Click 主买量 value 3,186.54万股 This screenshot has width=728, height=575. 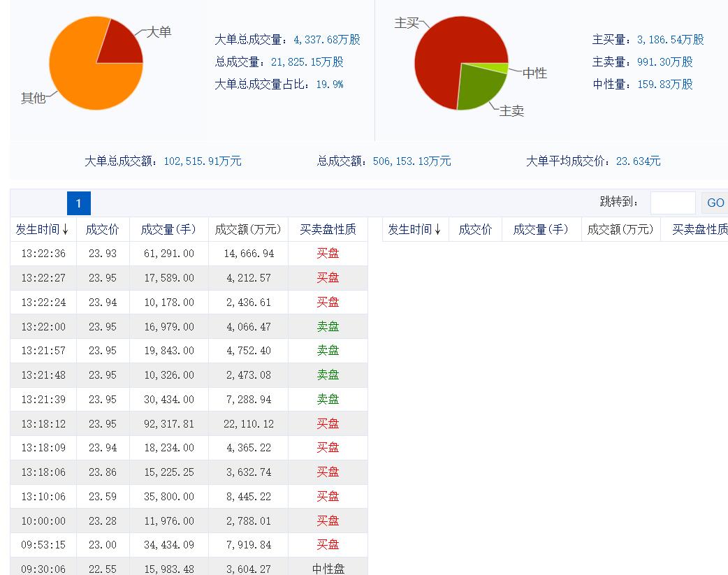coord(671,40)
